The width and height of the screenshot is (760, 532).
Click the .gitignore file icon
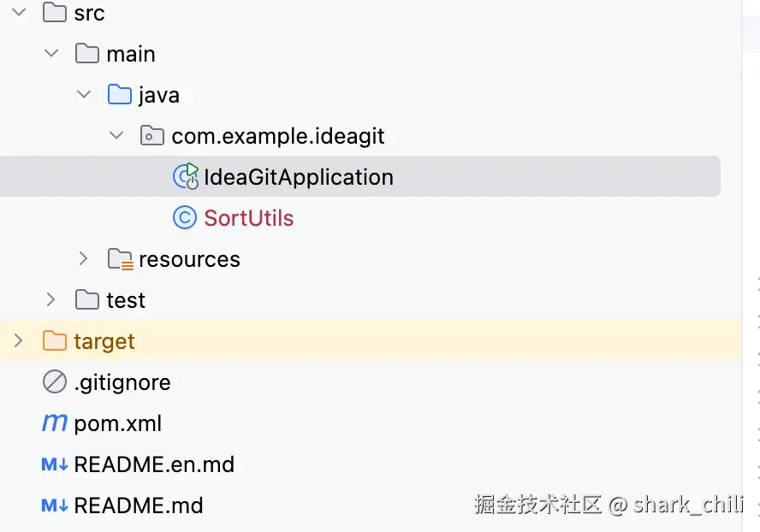54,382
